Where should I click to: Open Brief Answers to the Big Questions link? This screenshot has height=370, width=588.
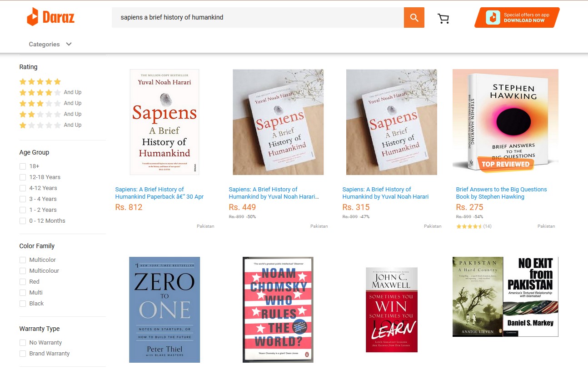(501, 193)
